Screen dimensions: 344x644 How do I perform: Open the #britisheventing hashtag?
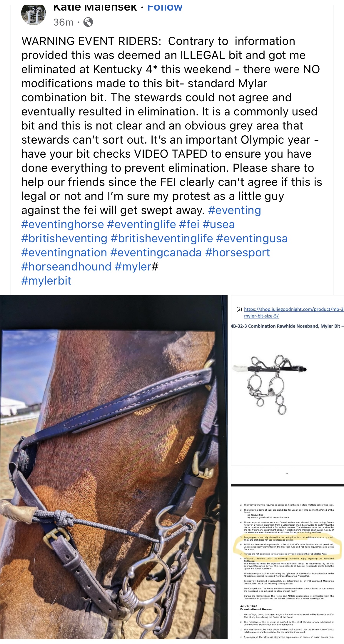[x=64, y=238]
